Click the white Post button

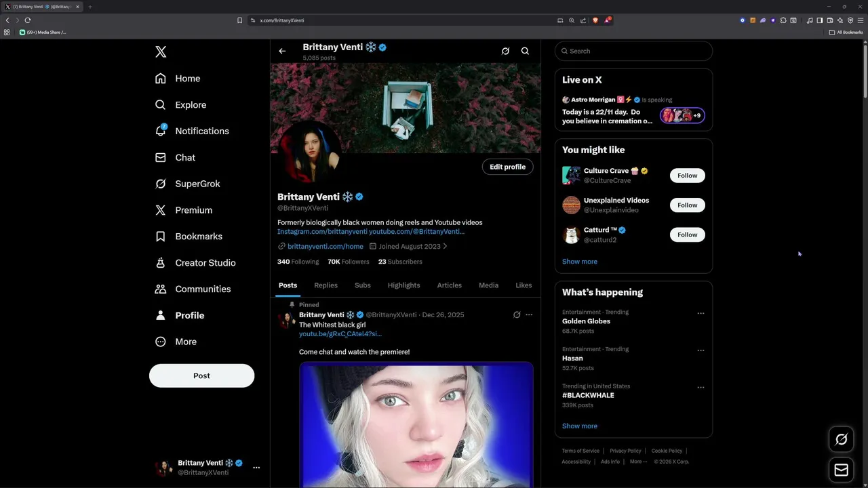[x=201, y=375]
